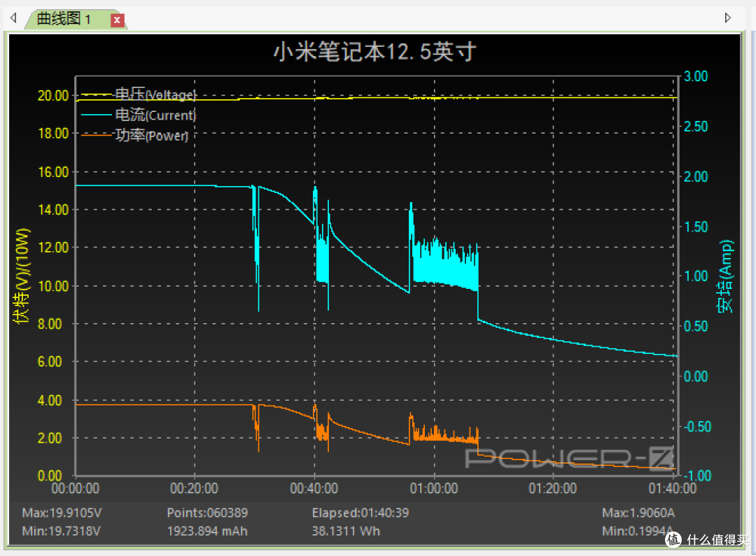The height and width of the screenshot is (556, 756).
Task: Click the 38.1311 Wh energy readout
Action: [346, 531]
